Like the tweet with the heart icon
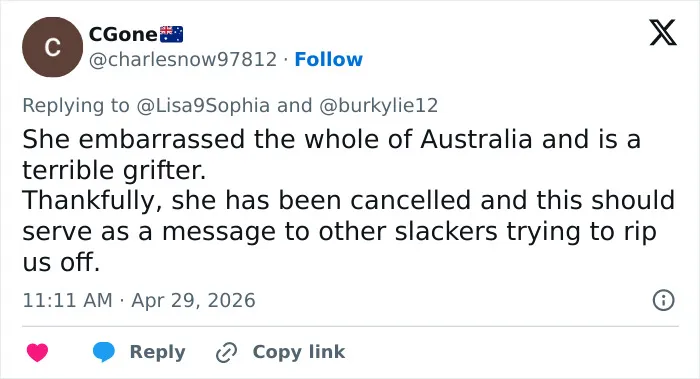 [38, 352]
